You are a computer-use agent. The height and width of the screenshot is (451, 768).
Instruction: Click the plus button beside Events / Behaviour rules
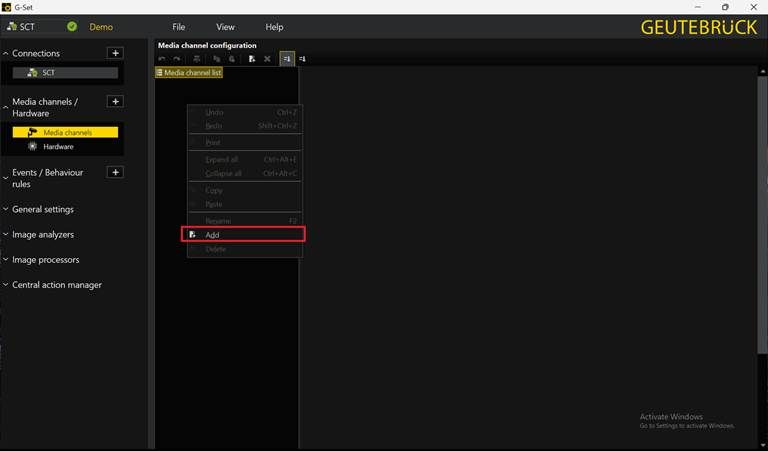(115, 172)
